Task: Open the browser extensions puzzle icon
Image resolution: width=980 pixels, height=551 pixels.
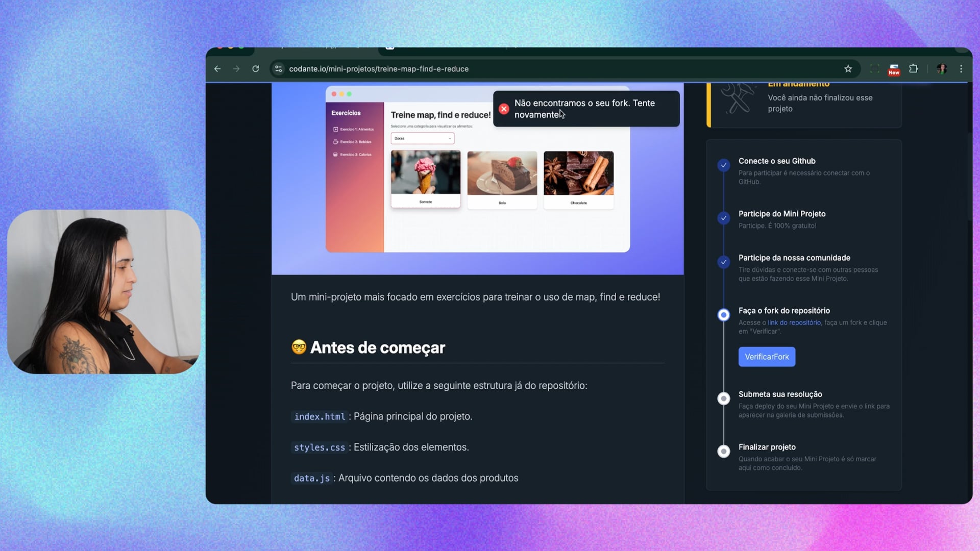Action: 914,68
